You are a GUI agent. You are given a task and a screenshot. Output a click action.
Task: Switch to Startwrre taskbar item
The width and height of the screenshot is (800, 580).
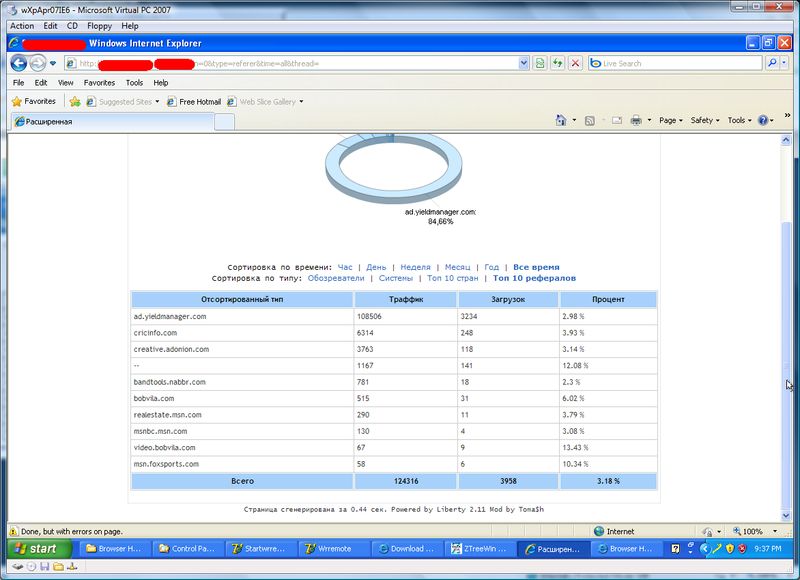[x=260, y=549]
